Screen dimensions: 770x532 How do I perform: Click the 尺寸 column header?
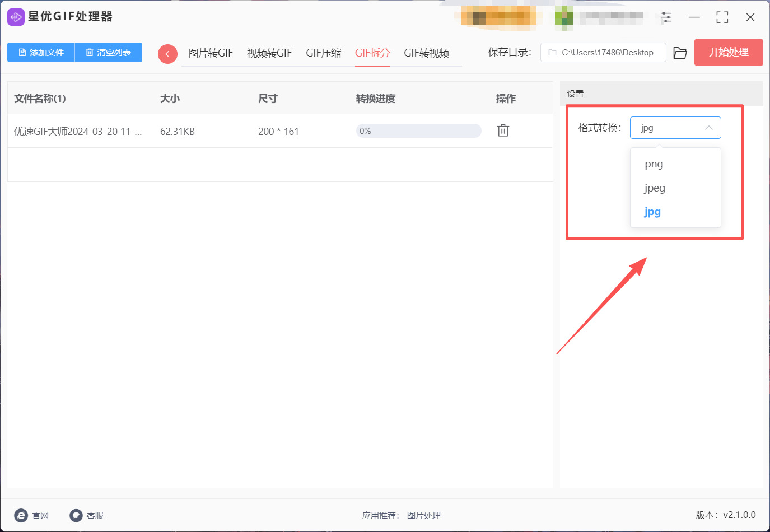pyautogui.click(x=268, y=99)
